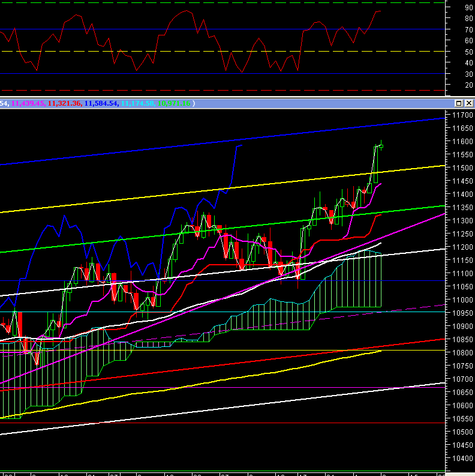Click the 50 level on oscillator scale
The width and height of the screenshot is (475, 476).
[469, 52]
